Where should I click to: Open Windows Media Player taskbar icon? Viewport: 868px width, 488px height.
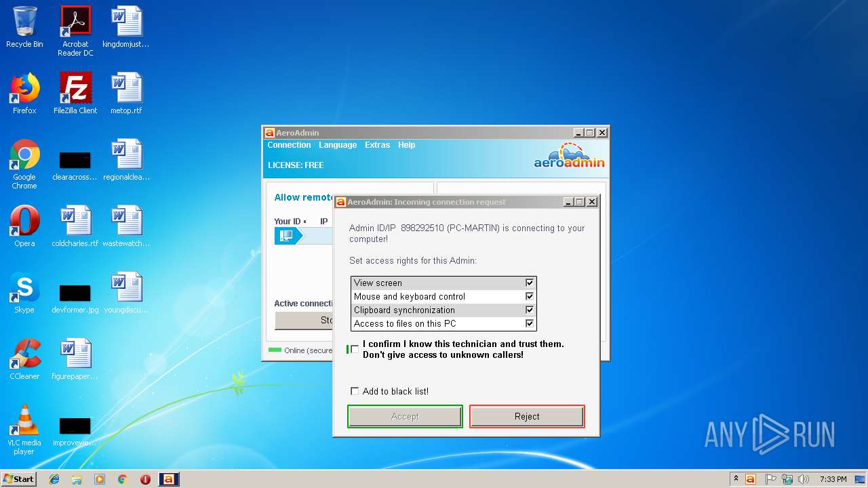point(100,479)
